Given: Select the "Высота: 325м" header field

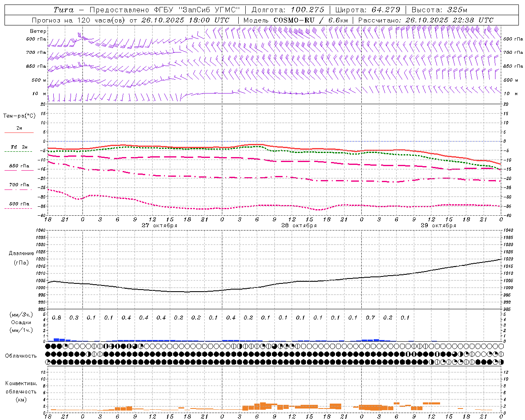Looking at the screenshot, I should pos(439,10).
